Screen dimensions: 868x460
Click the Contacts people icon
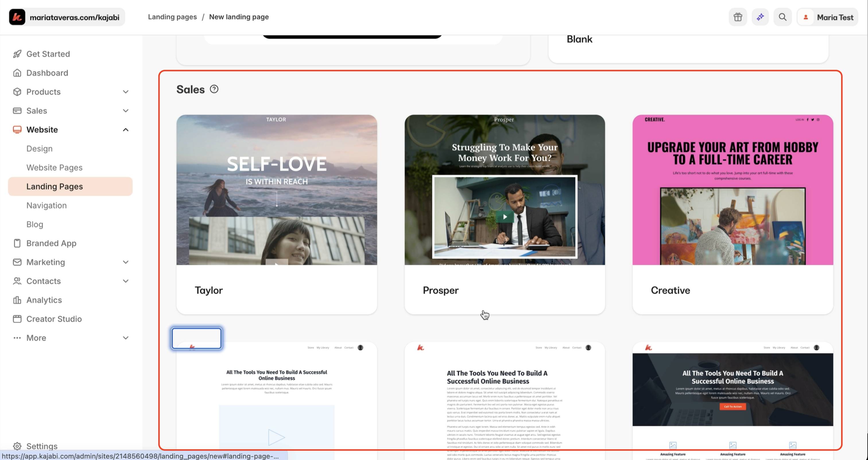click(17, 281)
